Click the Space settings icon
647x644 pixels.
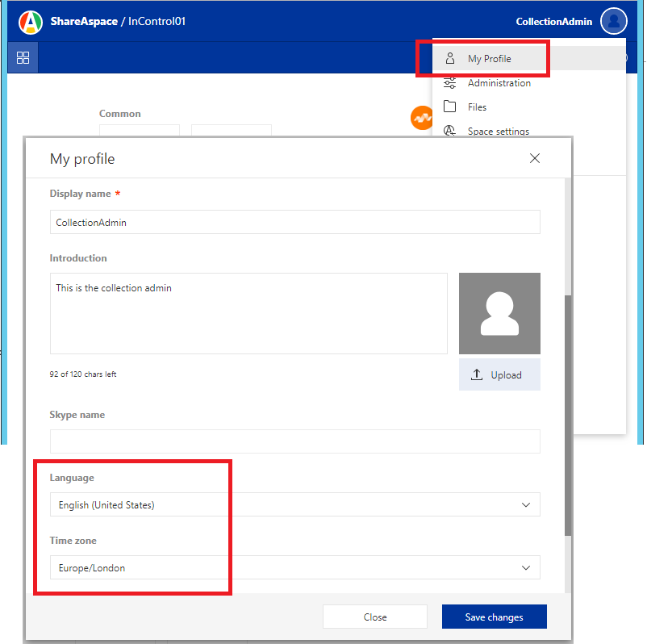pos(449,131)
